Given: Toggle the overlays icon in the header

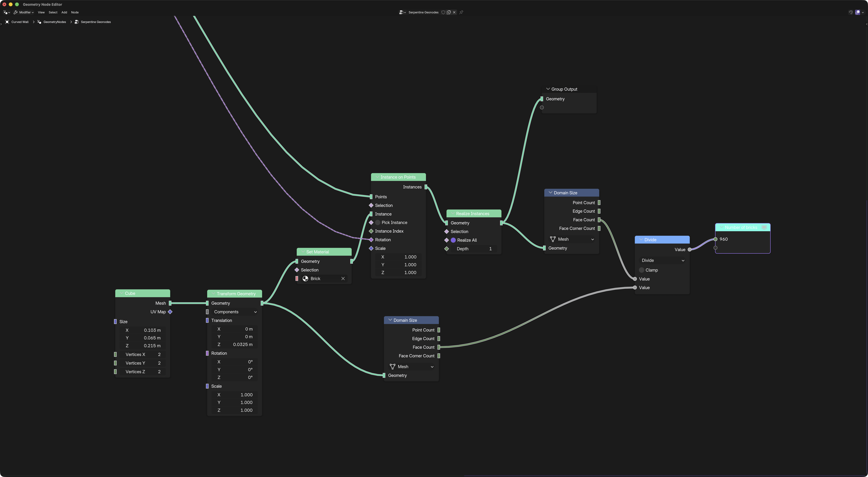Looking at the screenshot, I should pos(858,12).
